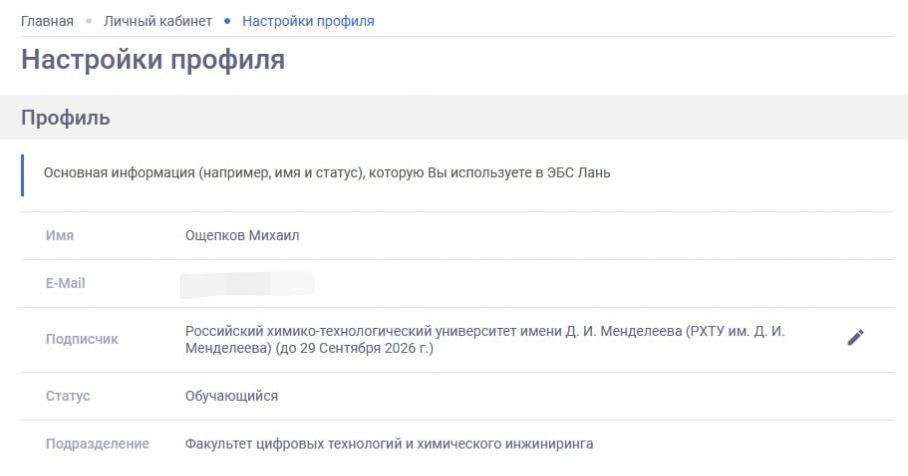Click the Профиль section header

[66, 118]
